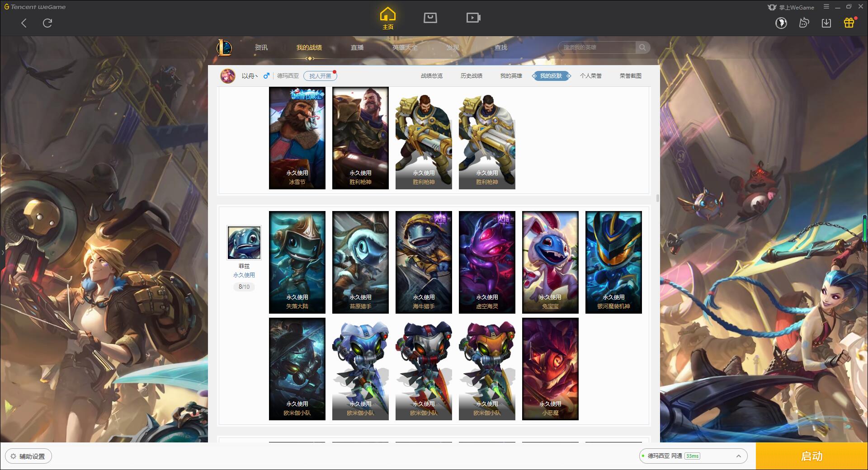Switch to 历史战绩 sub-tab
This screenshot has height=470, width=868.
[472, 76]
